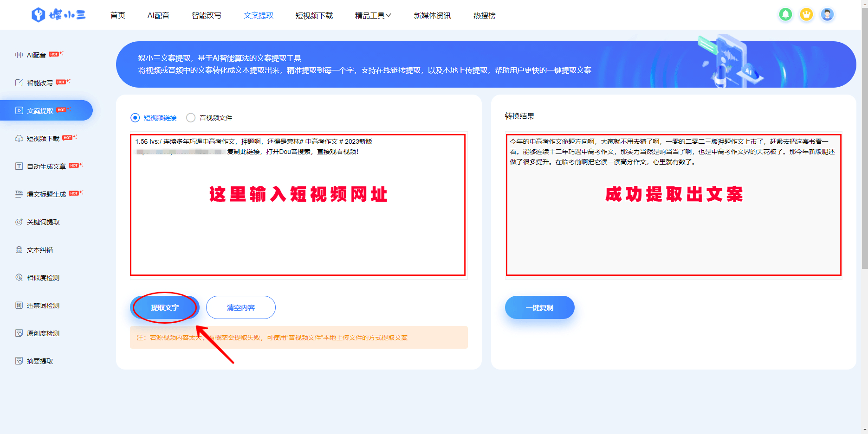
Task: Select the 音视频文件 radio button
Action: click(191, 118)
